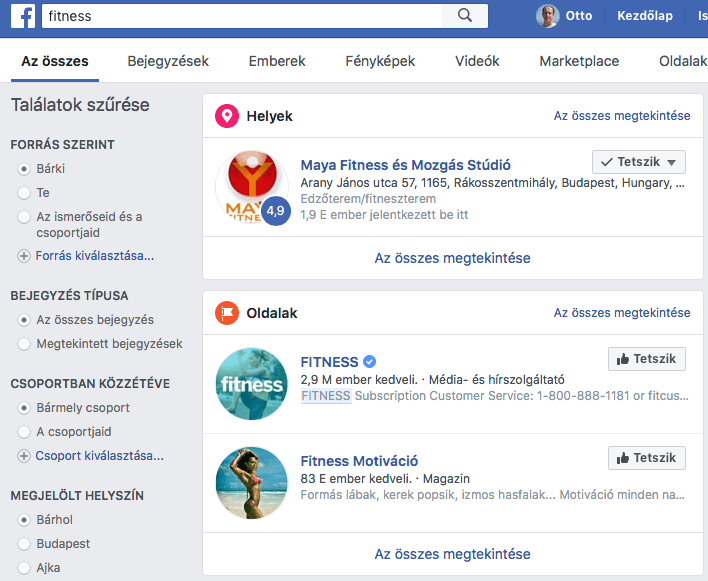
Task: Switch to the Az összes tab
Action: [55, 61]
